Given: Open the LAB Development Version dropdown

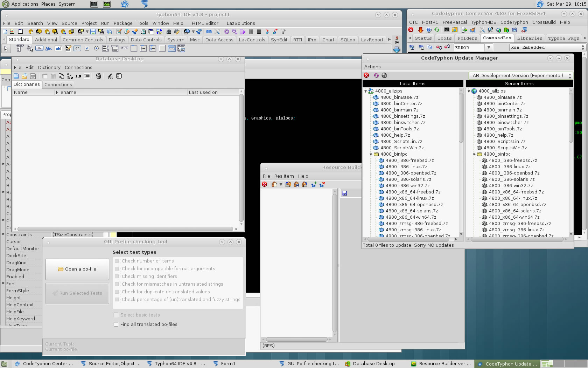Looking at the screenshot, I should point(520,75).
